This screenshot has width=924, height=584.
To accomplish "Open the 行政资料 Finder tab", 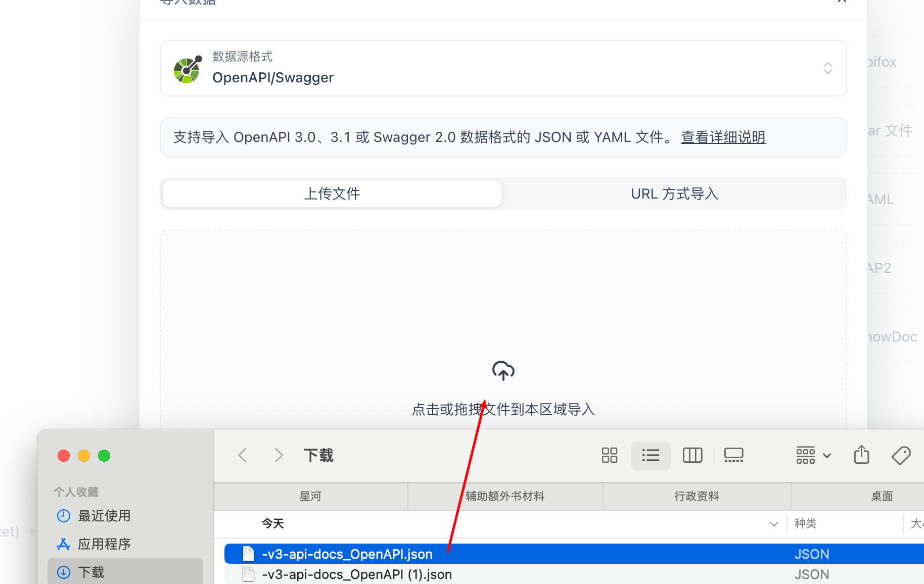I will point(697,496).
